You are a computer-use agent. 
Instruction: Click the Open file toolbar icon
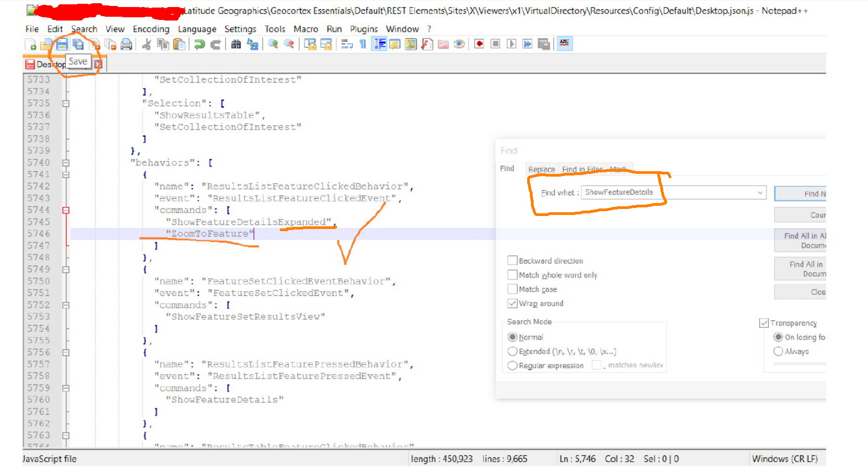point(47,44)
